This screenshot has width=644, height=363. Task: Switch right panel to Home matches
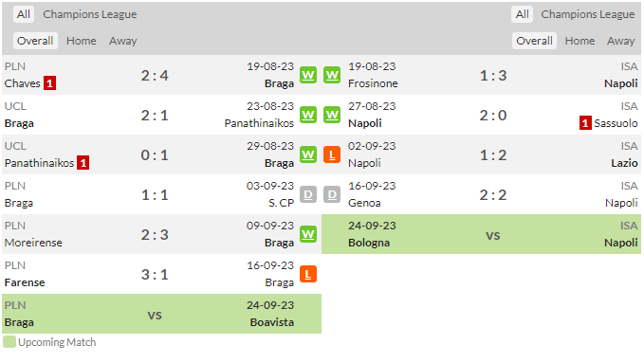tap(580, 41)
